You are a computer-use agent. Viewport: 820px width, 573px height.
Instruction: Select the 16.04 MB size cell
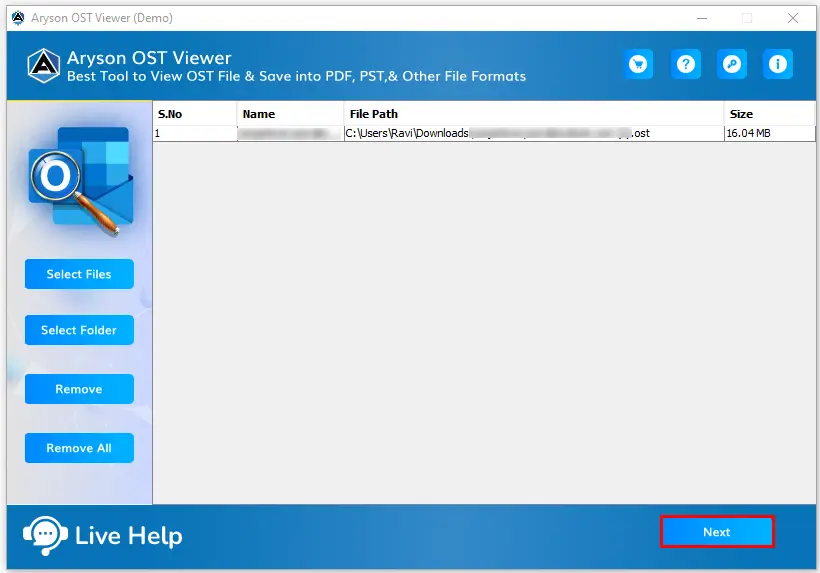[770, 133]
